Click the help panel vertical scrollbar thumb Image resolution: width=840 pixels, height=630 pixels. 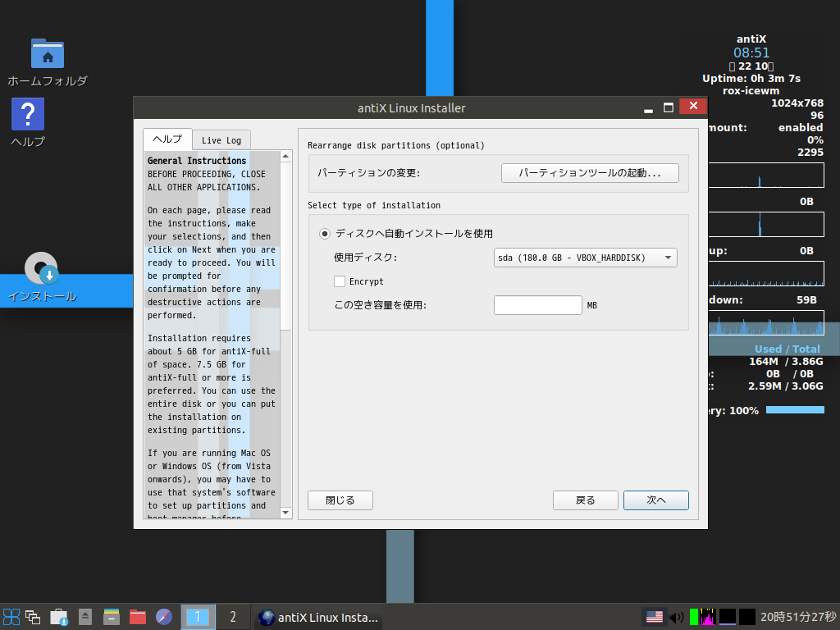[x=285, y=246]
